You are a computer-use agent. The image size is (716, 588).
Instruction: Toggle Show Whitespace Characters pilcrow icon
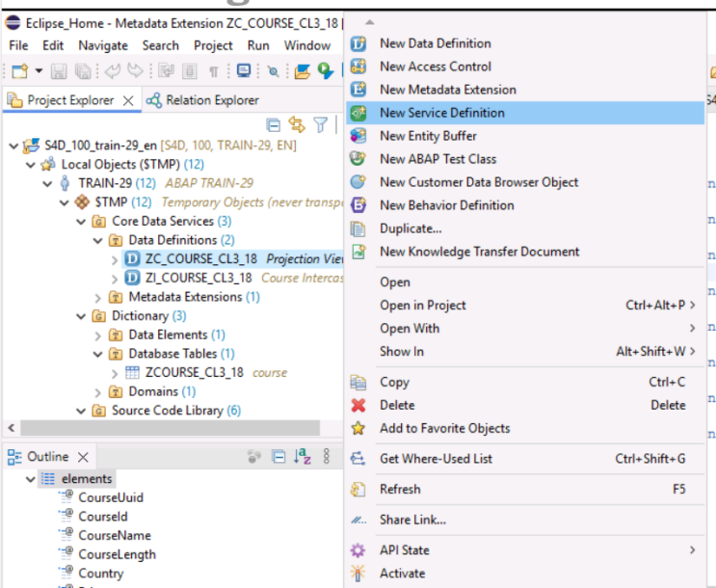click(213, 71)
